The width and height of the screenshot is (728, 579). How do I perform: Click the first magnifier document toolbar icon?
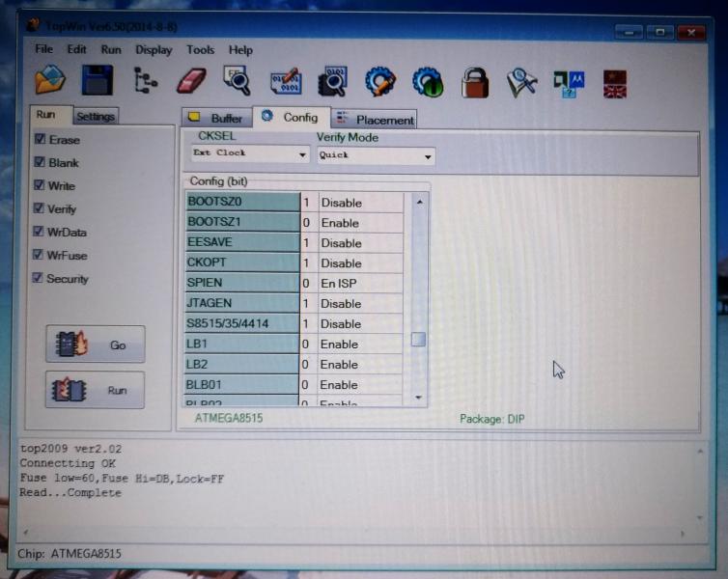click(237, 81)
